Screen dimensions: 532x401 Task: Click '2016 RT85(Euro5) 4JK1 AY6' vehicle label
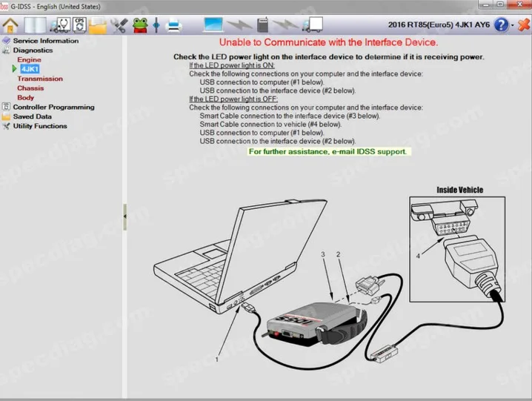click(x=439, y=24)
